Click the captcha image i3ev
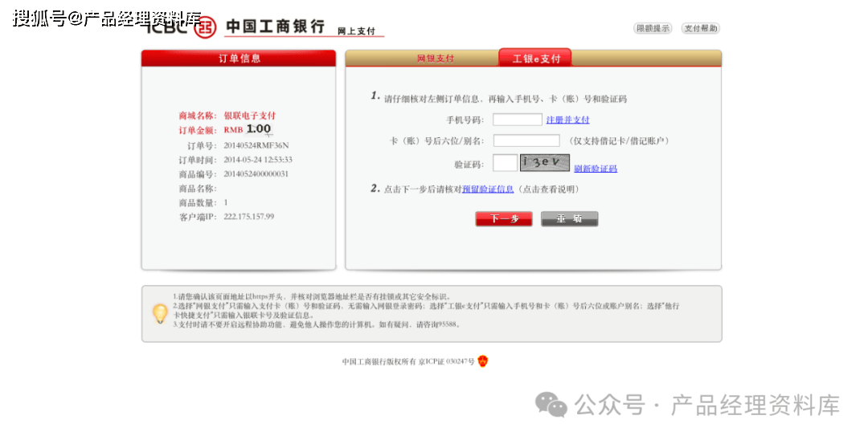Viewport: 868px width, 440px height. click(545, 163)
